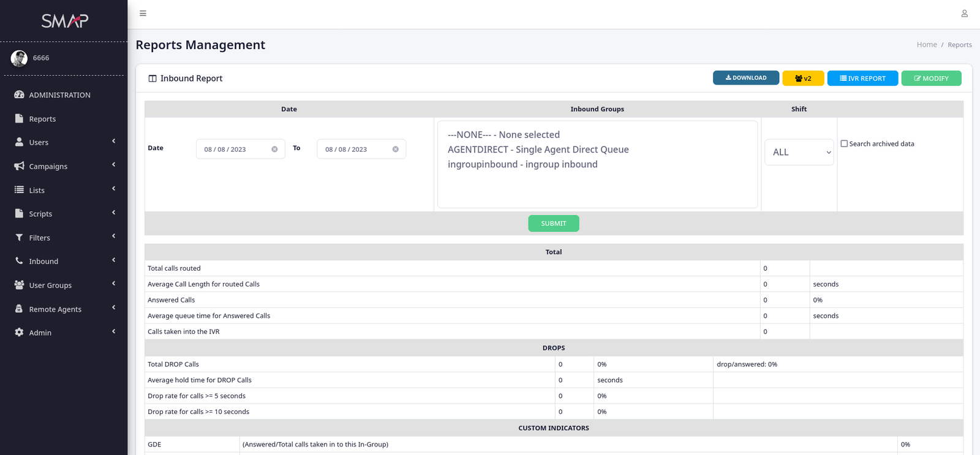The width and height of the screenshot is (980, 455).
Task: Click the Campaigns megaphone icon
Action: (19, 166)
